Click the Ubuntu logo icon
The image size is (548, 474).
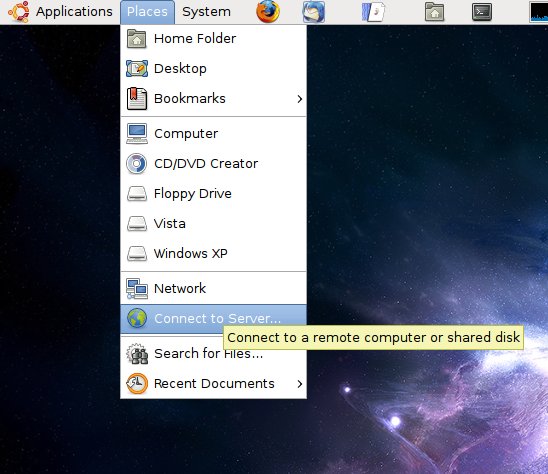(x=19, y=12)
